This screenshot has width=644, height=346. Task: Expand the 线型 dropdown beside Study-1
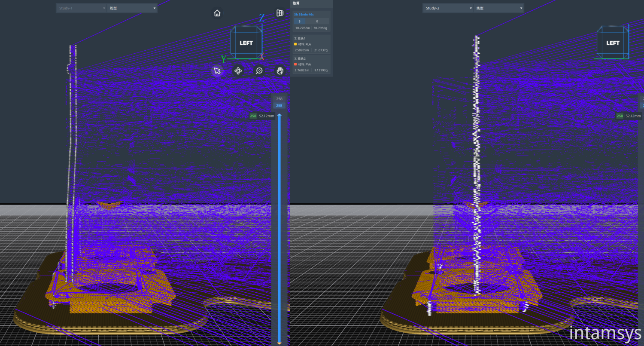[x=132, y=8]
